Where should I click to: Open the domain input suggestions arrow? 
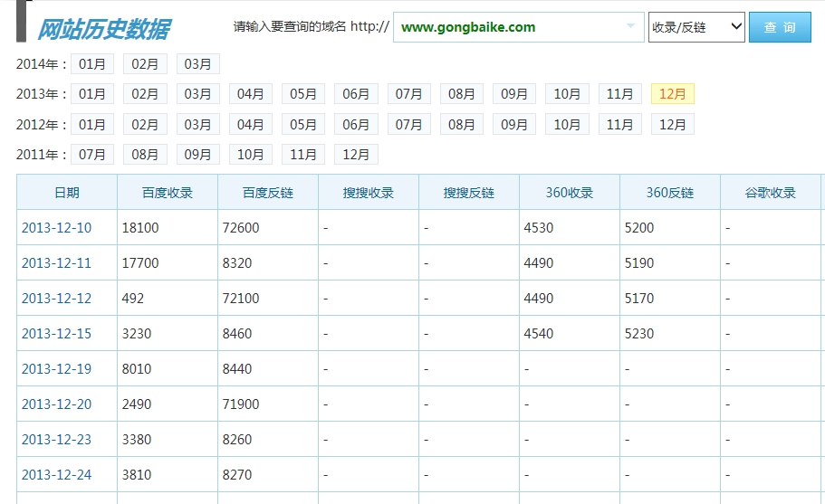click(630, 25)
